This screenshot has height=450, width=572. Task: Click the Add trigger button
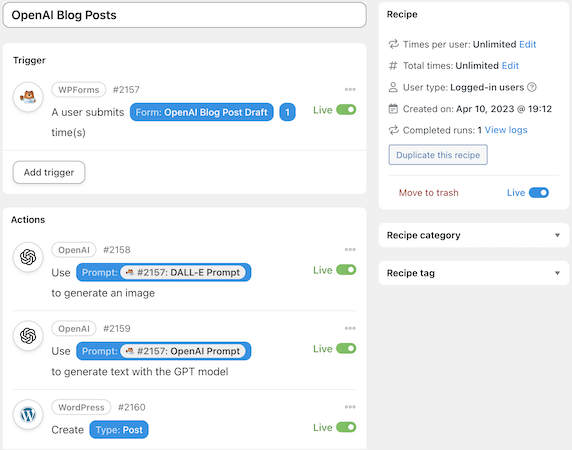point(49,172)
